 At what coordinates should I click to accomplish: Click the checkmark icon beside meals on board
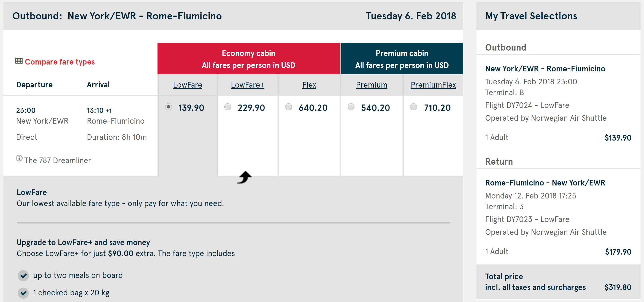pyautogui.click(x=24, y=276)
